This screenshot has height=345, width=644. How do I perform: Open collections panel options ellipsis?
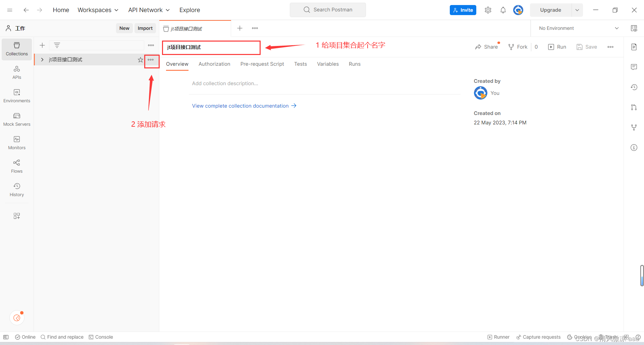click(151, 45)
